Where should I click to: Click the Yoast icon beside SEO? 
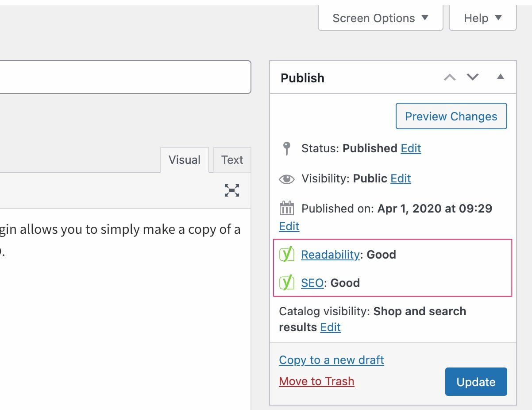[x=287, y=282]
